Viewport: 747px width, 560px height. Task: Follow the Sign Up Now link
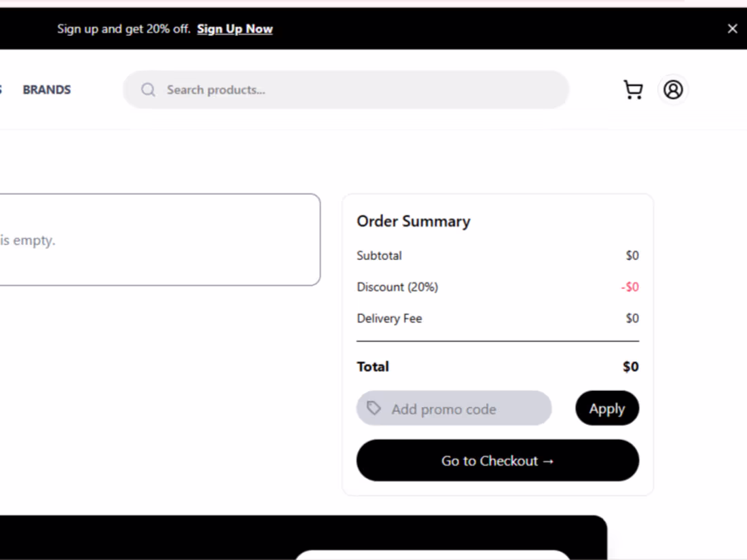[235, 29]
